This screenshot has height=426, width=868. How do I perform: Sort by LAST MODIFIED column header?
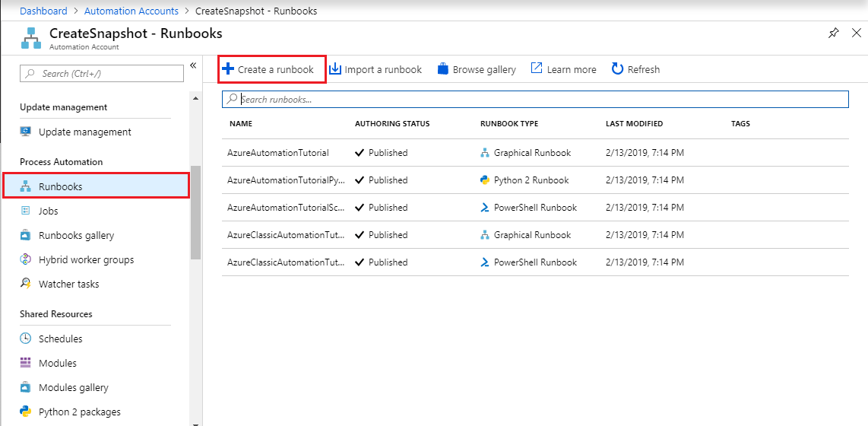(635, 123)
